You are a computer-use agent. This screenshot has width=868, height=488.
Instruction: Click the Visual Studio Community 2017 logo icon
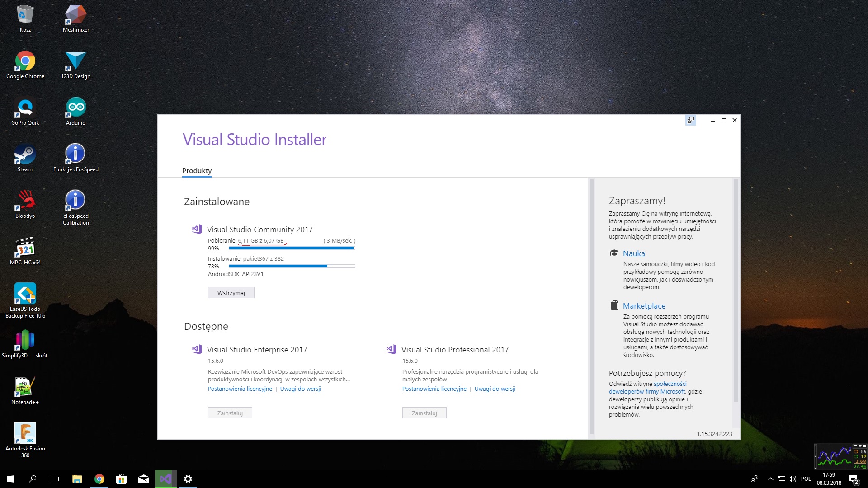[x=197, y=229]
